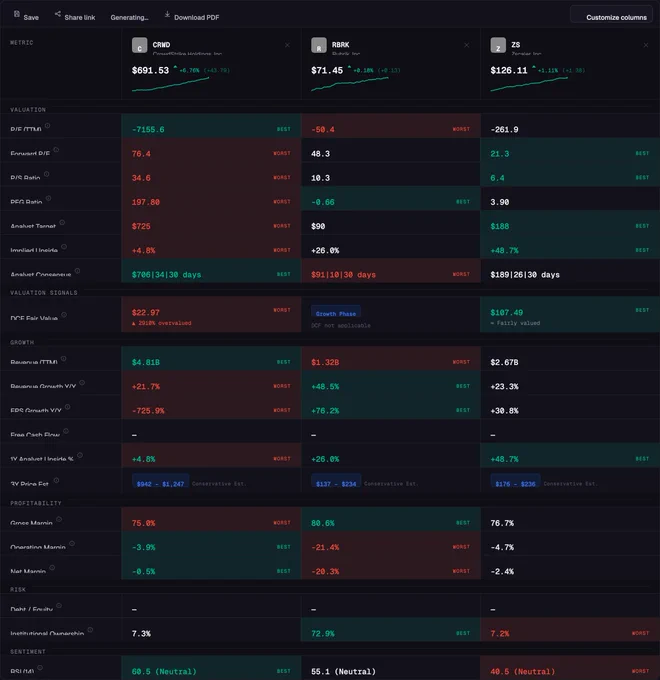Show info for RSI (14) metric
This screenshot has height=680, width=660.
(x=40, y=668)
